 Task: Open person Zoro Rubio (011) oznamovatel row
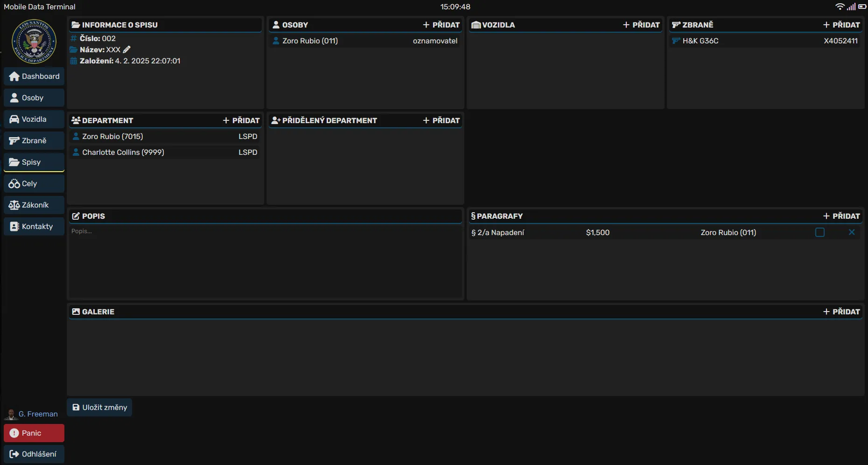365,41
